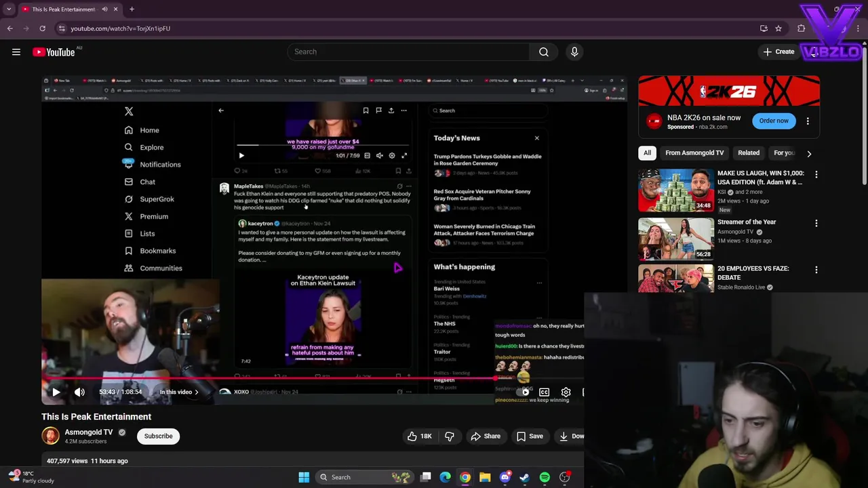Screen dimensions: 868x488
Task: Open nba.2k.com sponsored link
Action: [x=712, y=127]
